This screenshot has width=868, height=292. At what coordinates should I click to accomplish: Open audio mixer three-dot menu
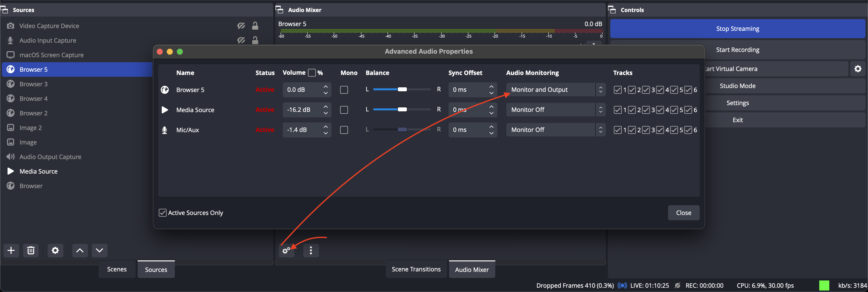click(311, 251)
